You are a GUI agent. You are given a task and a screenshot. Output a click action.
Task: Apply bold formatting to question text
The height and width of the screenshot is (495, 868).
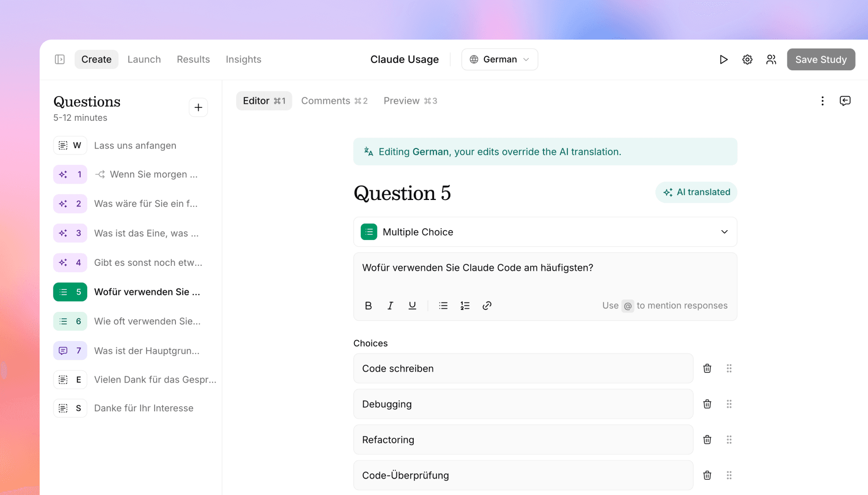tap(368, 305)
